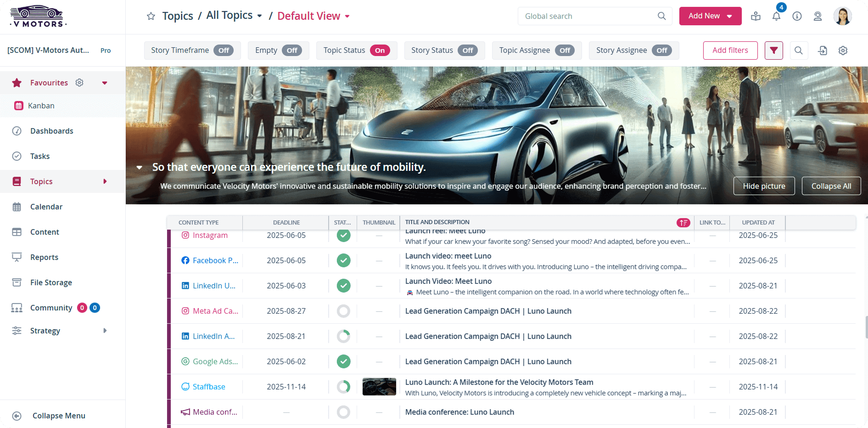Open notifications via the bell icon
The width and height of the screenshot is (868, 428).
coord(776,16)
